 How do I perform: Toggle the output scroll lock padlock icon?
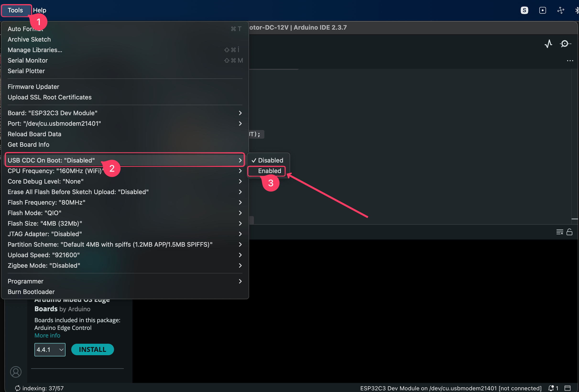[569, 232]
